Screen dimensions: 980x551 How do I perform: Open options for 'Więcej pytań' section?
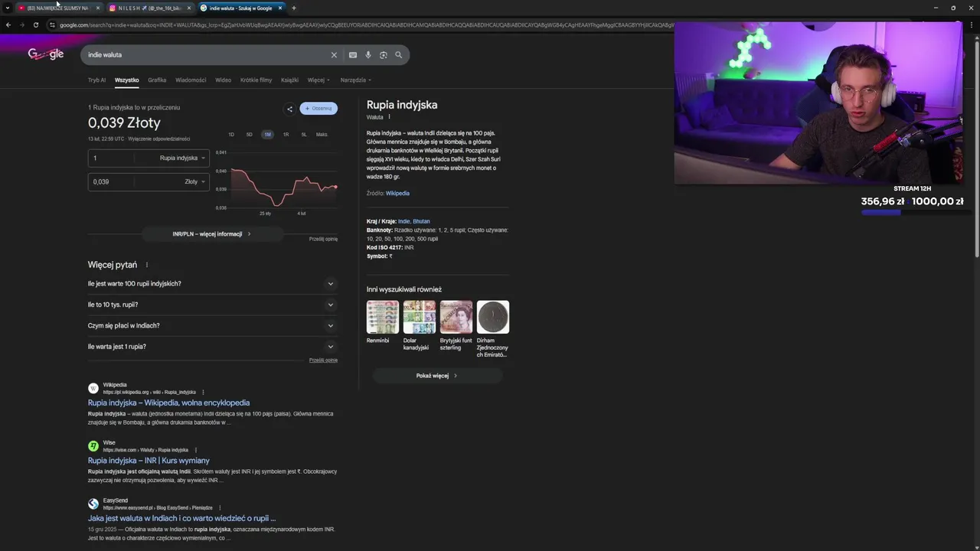(x=146, y=266)
